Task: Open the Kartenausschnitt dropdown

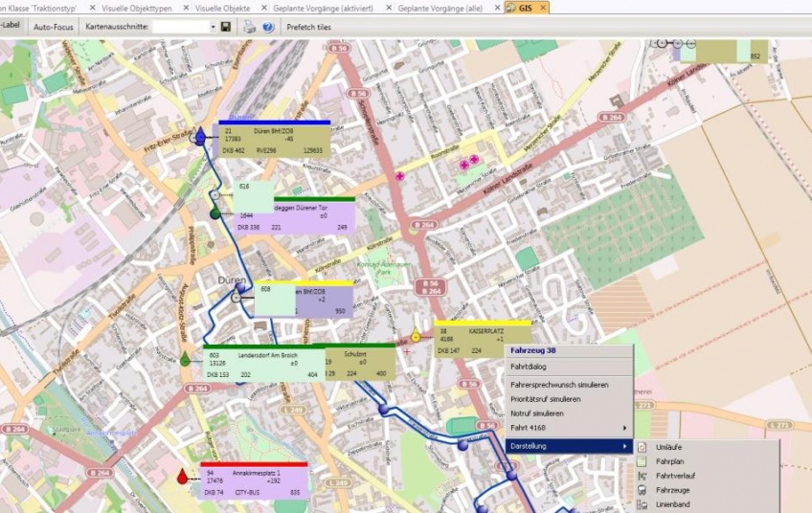Action: click(211, 27)
